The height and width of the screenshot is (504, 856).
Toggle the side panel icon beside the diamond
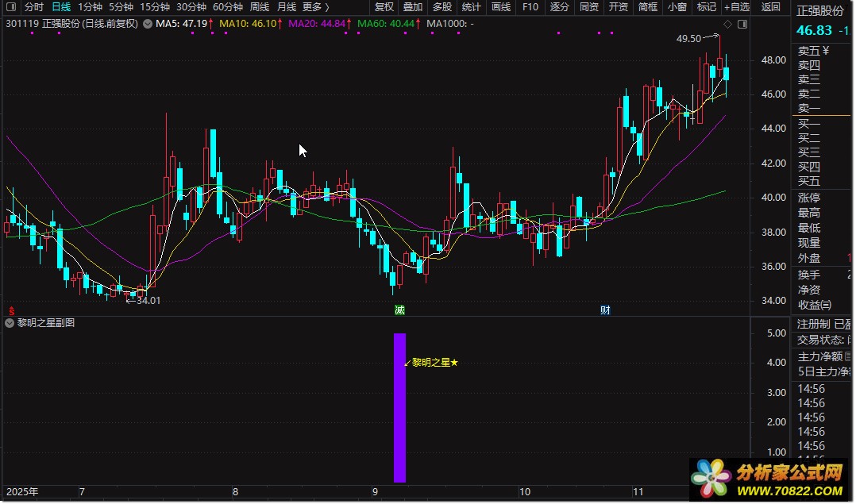point(742,25)
